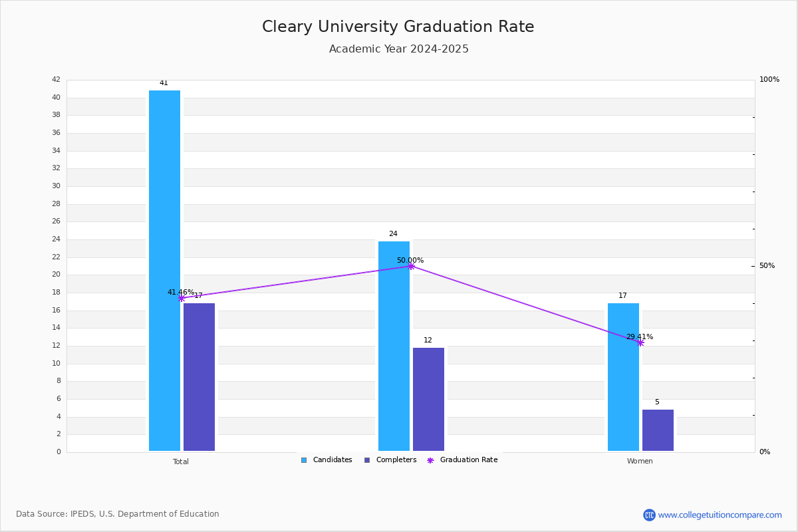Click the 29.41% graduation rate marker

click(640, 342)
